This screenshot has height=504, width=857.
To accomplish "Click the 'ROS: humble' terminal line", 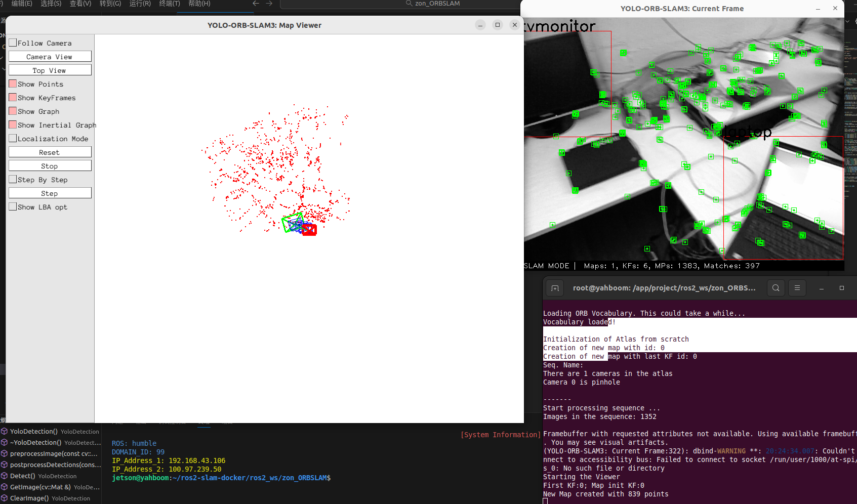I will coord(134,443).
